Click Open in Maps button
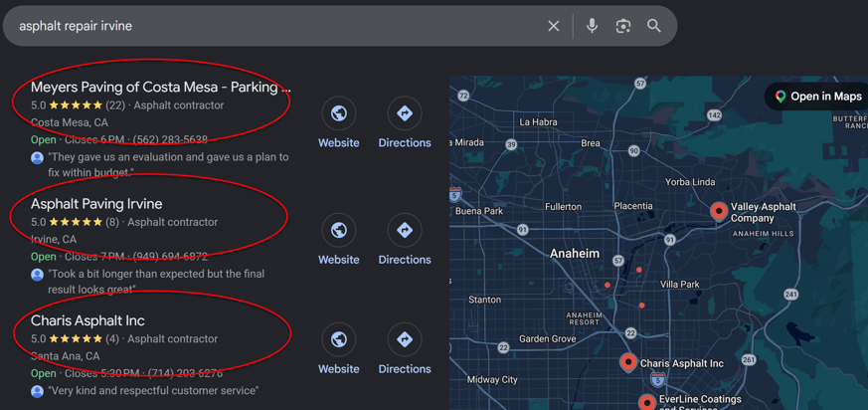 point(817,97)
